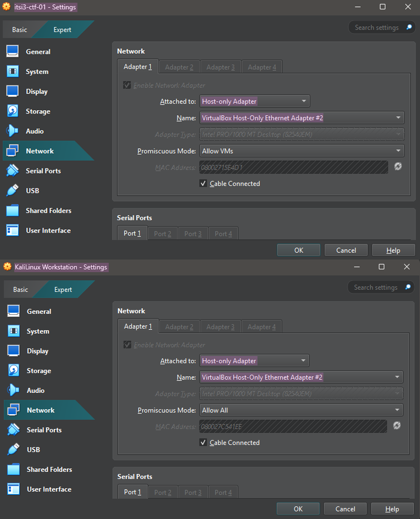The height and width of the screenshot is (519, 420).
Task: Open Adapter Type dropdown in KaliLinux Workstation window
Action: [301, 393]
